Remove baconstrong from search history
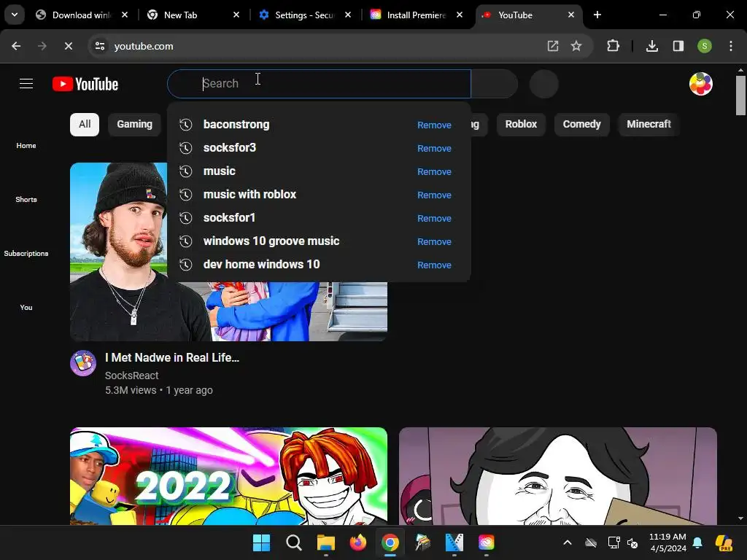Screen dimensions: 747x560 click(434, 125)
